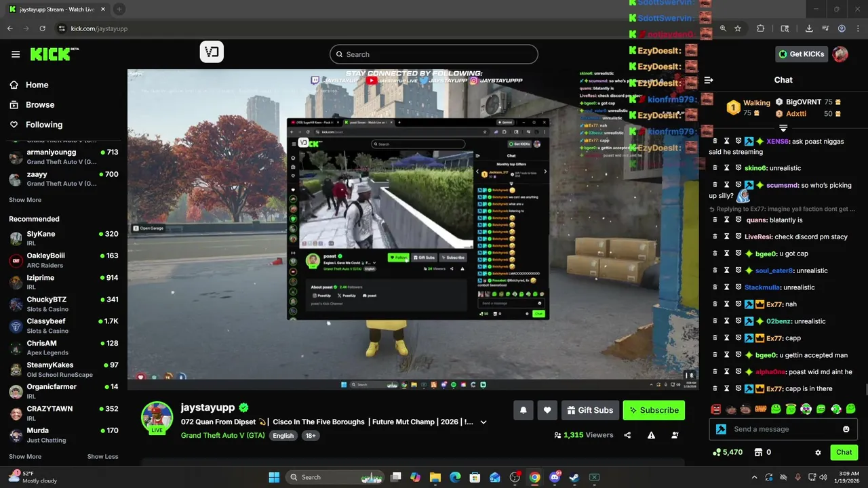This screenshot has width=868, height=488.
Task: Delete XENS6's chat message with trash icon
Action: [x=715, y=141]
